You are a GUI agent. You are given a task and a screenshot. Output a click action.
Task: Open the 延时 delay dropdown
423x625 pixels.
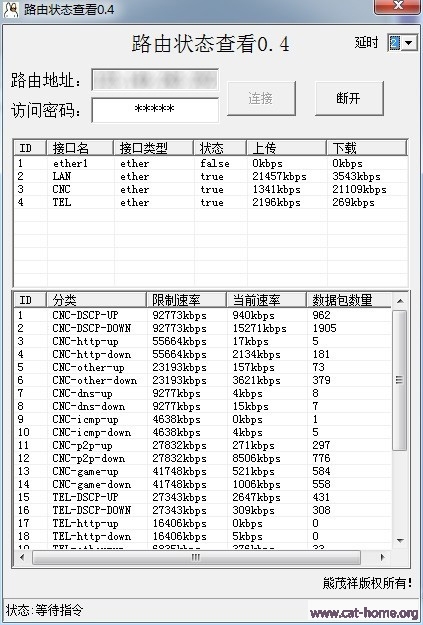409,43
